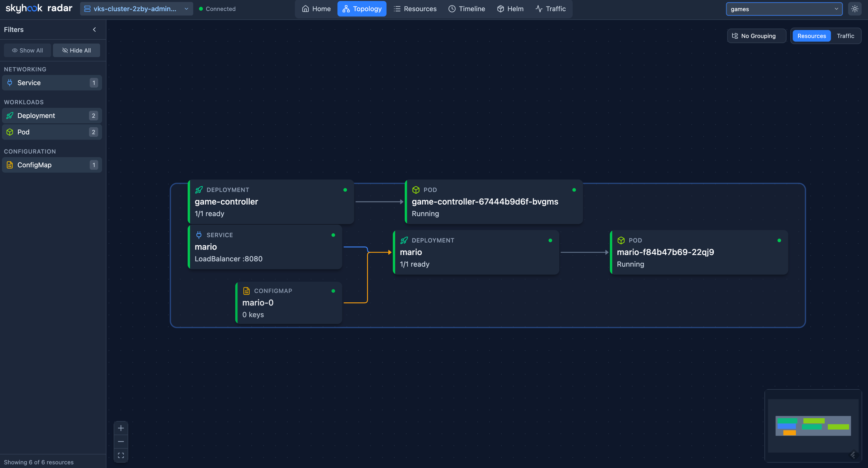The width and height of the screenshot is (868, 468).
Task: Click the game-controller pod cube icon
Action: coord(416,190)
